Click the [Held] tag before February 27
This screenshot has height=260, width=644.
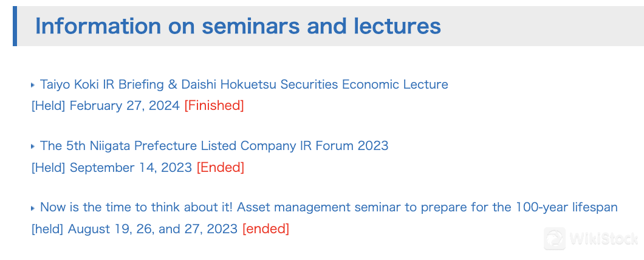(x=49, y=106)
